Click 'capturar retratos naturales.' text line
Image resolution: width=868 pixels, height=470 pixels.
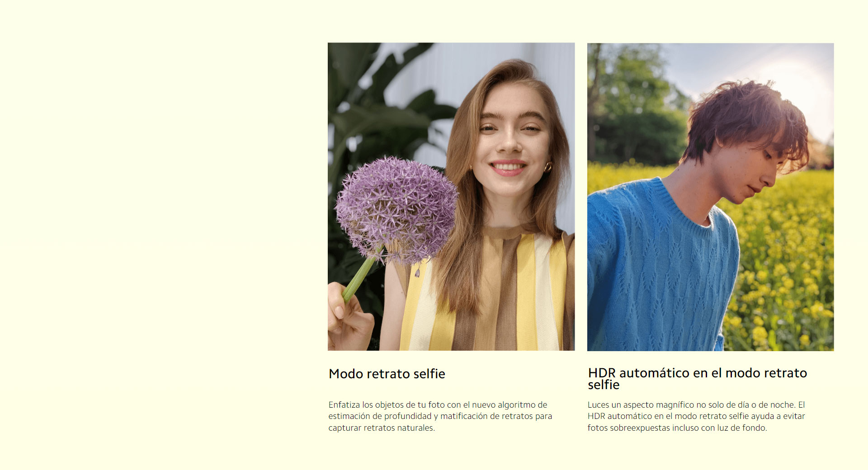click(x=382, y=428)
